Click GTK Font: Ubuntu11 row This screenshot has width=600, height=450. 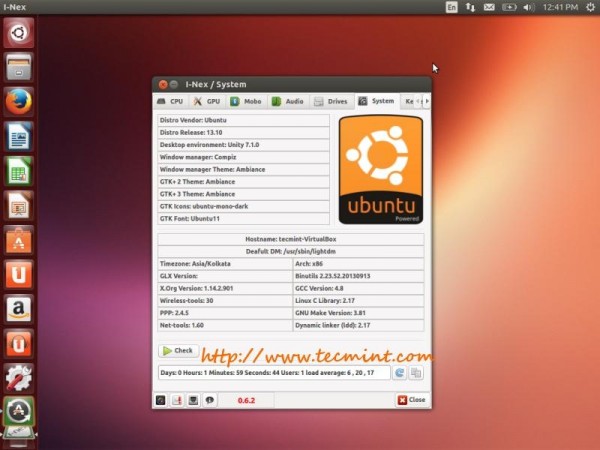tap(243, 219)
